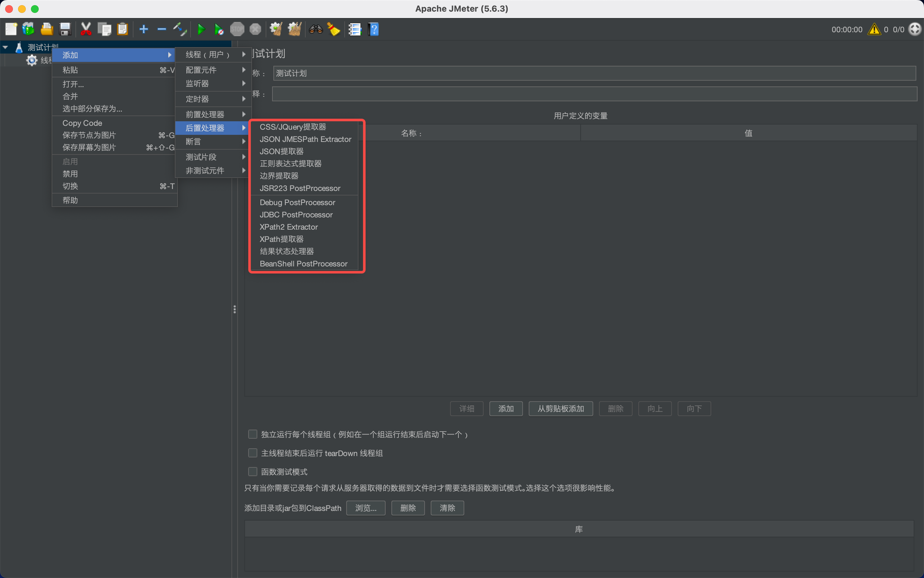Click the binoculars Search icon
924x578 pixels.
pos(316,29)
